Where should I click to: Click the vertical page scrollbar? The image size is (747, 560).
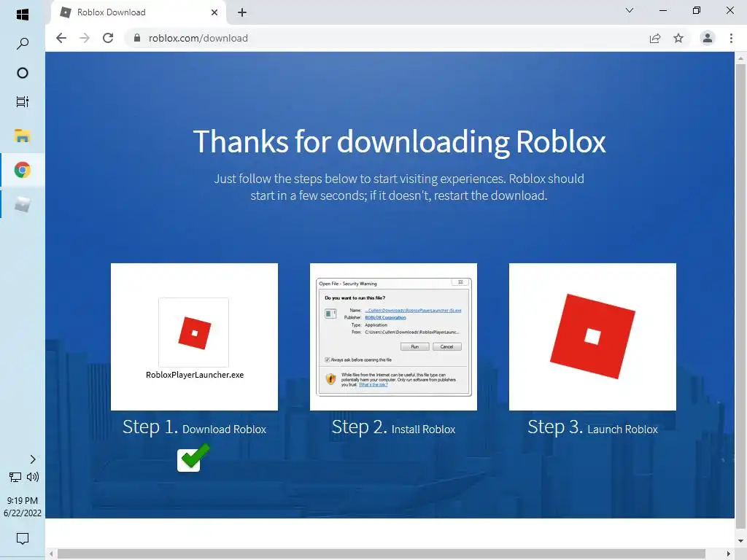click(x=740, y=296)
